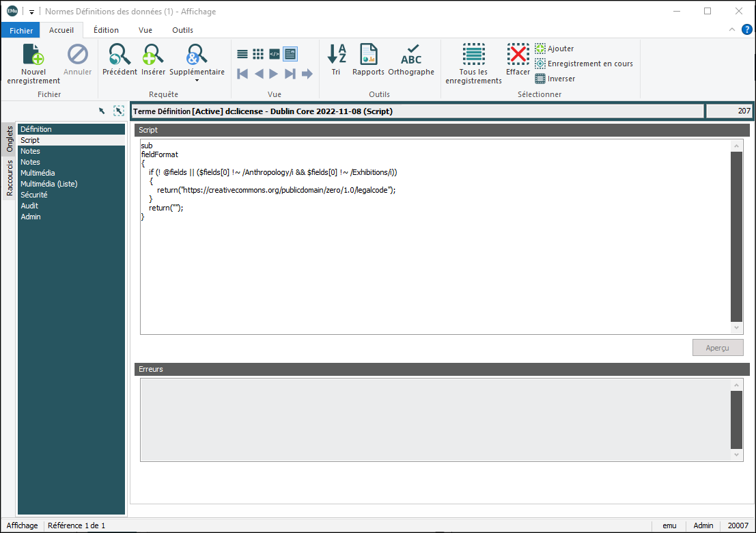Collapse the ribbon with the chevron
Screen dimensions: 756x533
click(732, 29)
